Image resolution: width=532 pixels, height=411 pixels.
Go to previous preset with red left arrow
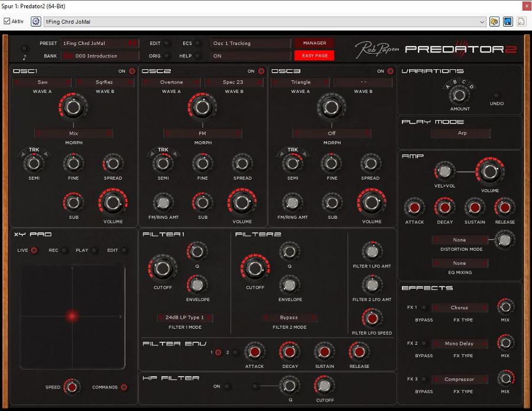(130, 43)
